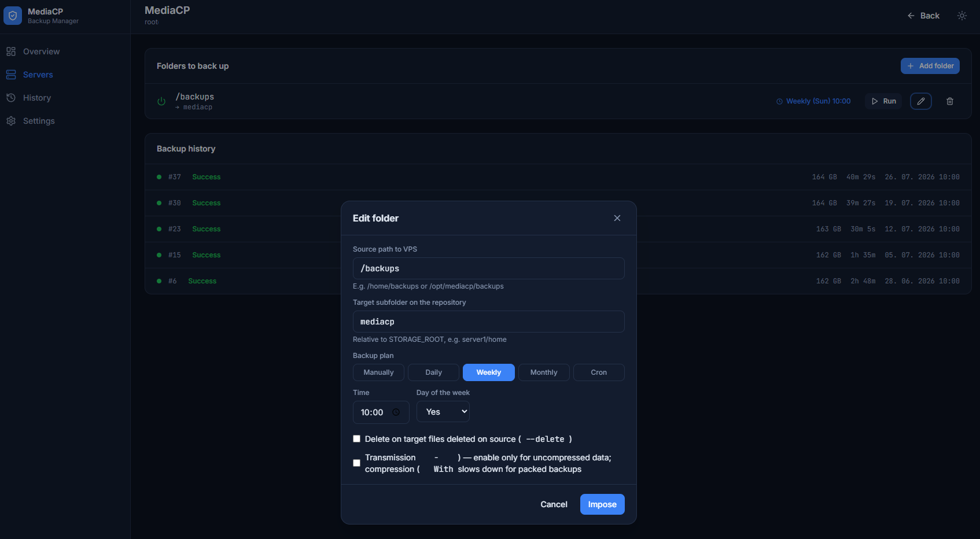Click the Overview grid icon in sidebar
Screen dimensions: 980x539
pos(11,51)
